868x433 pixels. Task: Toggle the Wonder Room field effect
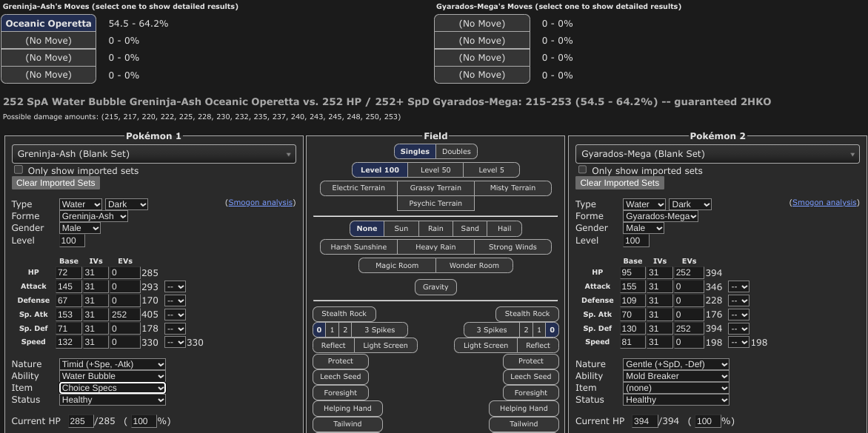(475, 266)
